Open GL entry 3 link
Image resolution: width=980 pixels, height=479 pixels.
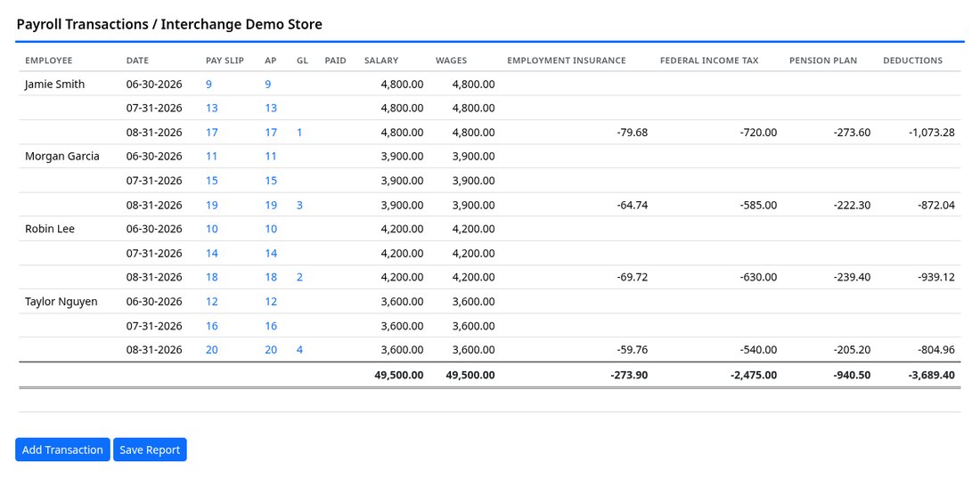(x=299, y=205)
